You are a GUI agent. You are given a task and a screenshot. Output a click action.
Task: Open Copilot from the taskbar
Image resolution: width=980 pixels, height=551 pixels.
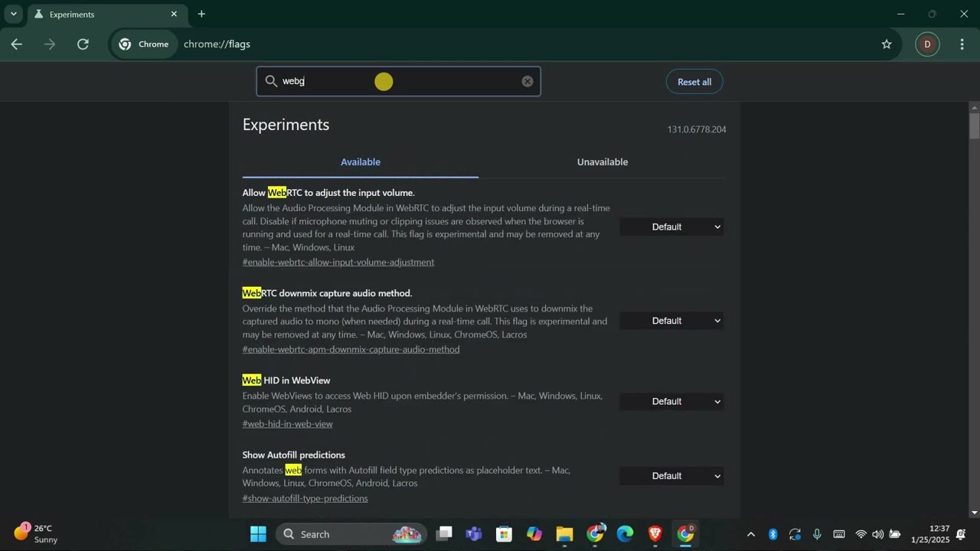534,534
